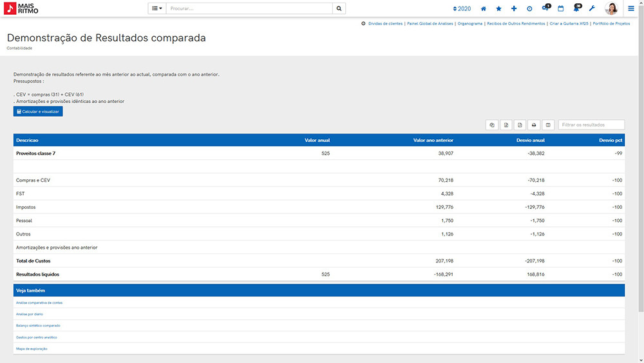
Task: Click the magnifying glass search button
Action: pos(339,8)
